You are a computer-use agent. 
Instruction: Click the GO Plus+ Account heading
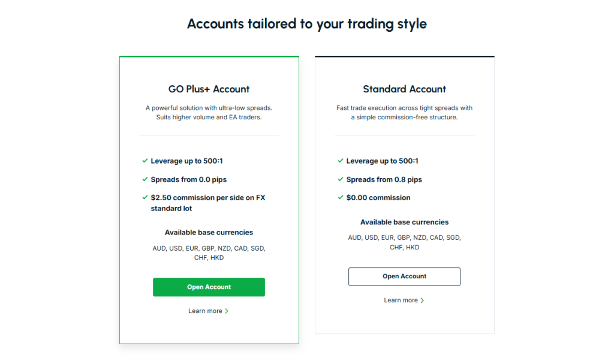tap(209, 89)
